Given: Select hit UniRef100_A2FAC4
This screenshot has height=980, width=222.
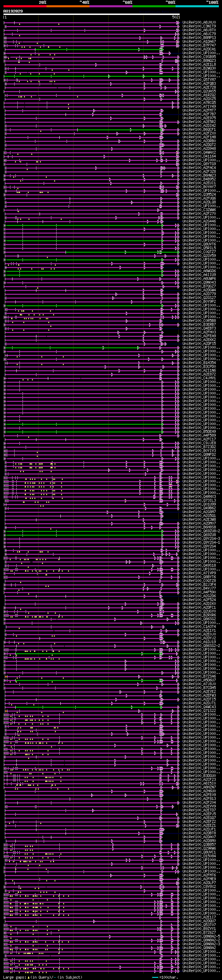Looking at the screenshot, I should coord(199,168).
